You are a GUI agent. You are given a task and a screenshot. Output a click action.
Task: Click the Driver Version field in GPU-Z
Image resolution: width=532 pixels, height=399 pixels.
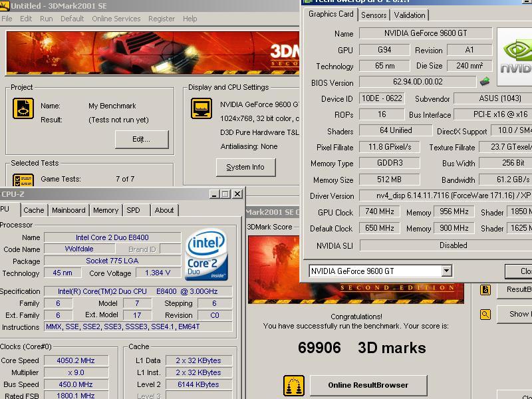[446, 196]
